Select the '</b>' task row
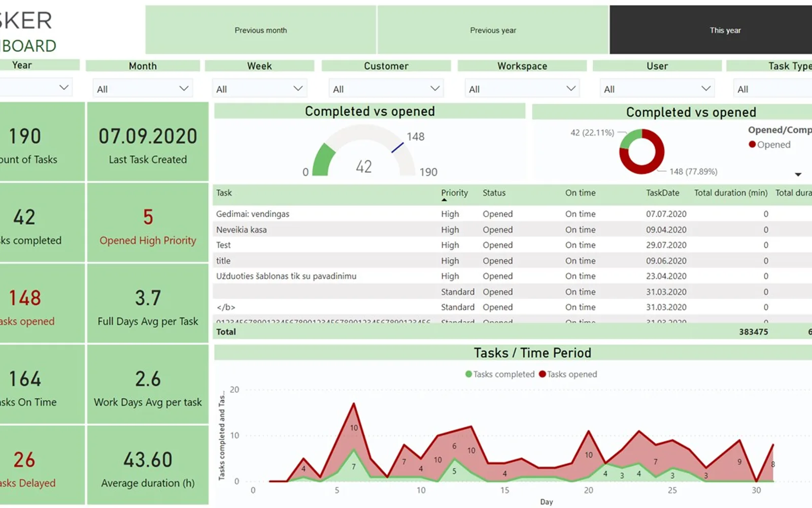This screenshot has height=508, width=812. (x=513, y=307)
